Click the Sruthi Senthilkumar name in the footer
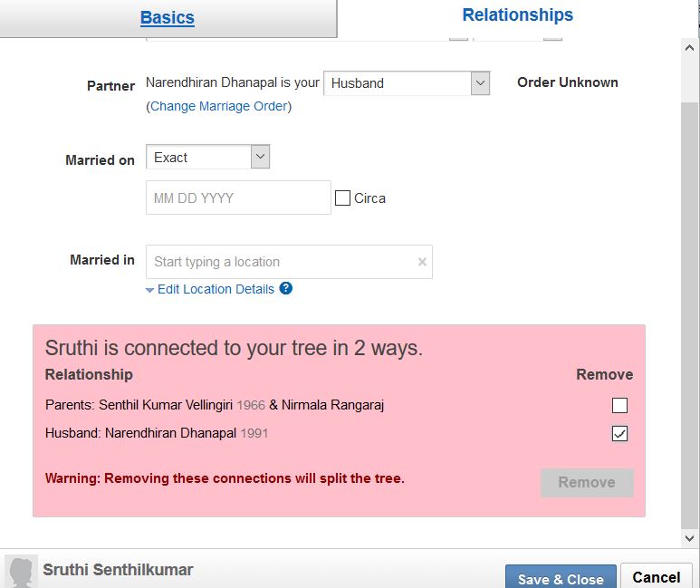The image size is (700, 588). [x=118, y=570]
